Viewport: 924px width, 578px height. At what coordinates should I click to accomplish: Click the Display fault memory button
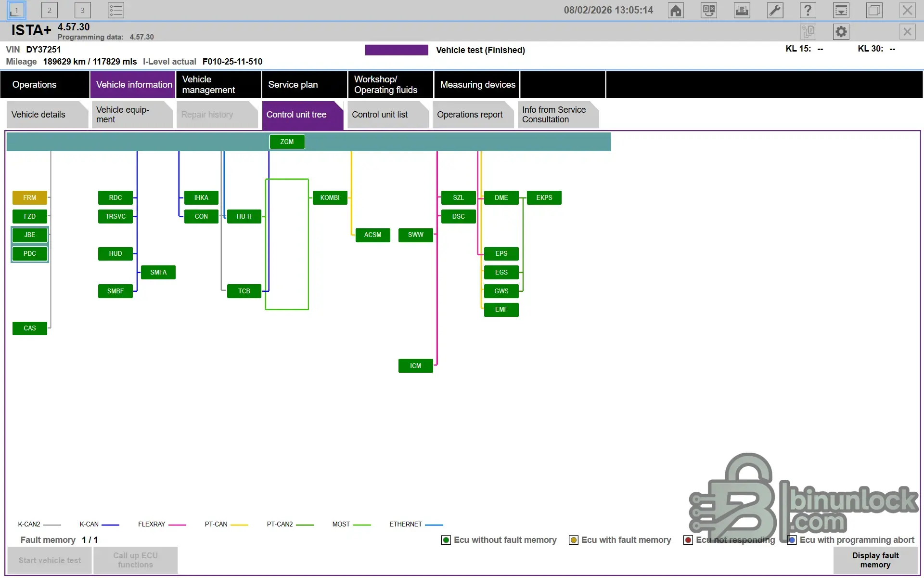click(875, 560)
